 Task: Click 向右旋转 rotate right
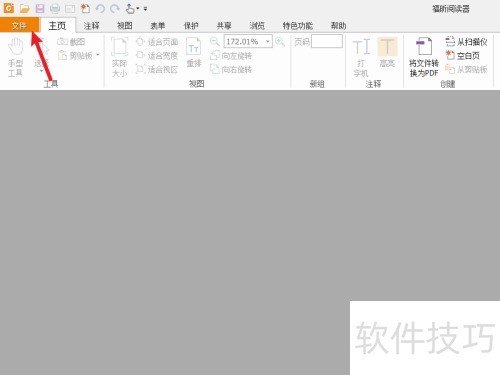[231, 69]
